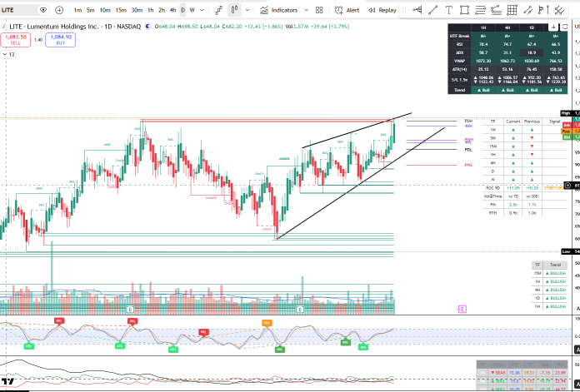This screenshot has width=580, height=392.
Task: Select the parallel channel tool
Action: pyautogui.click(x=527, y=10)
